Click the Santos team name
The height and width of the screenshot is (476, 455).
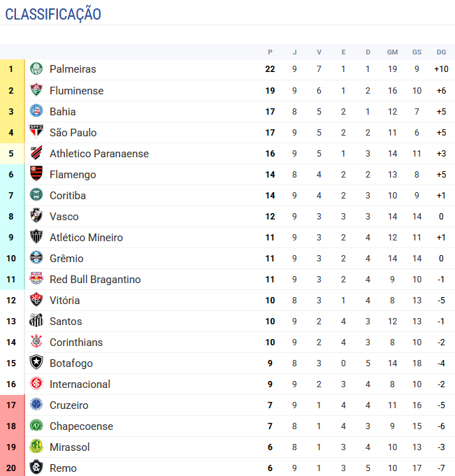(x=66, y=321)
